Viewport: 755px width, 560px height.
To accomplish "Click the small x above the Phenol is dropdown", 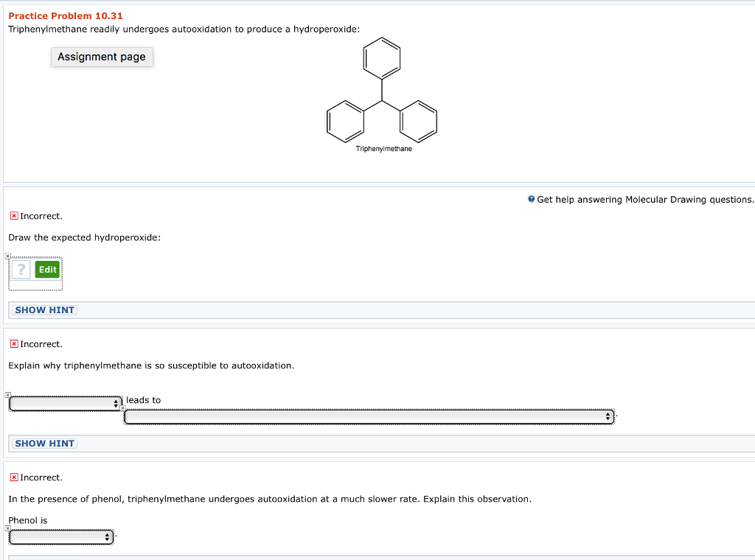I will point(8,527).
